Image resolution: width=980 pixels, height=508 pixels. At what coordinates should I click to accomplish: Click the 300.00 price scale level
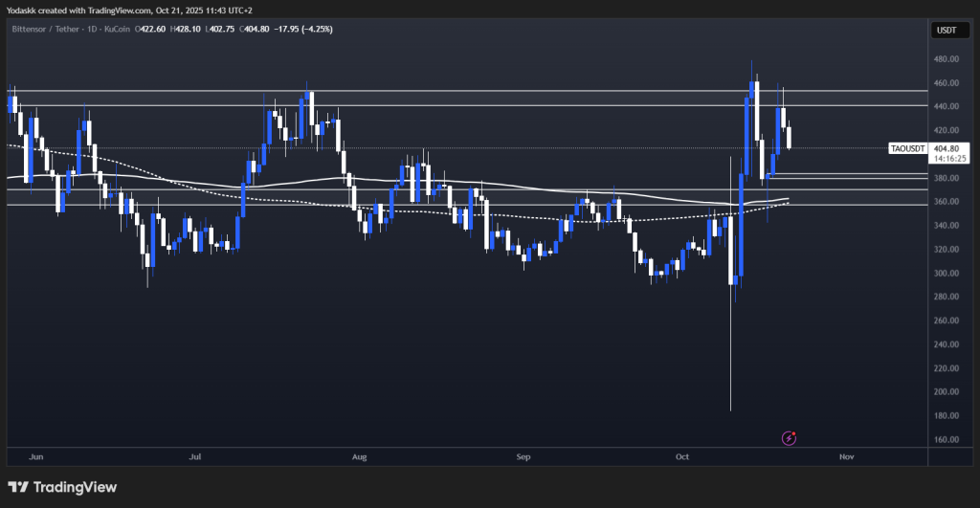coord(947,273)
